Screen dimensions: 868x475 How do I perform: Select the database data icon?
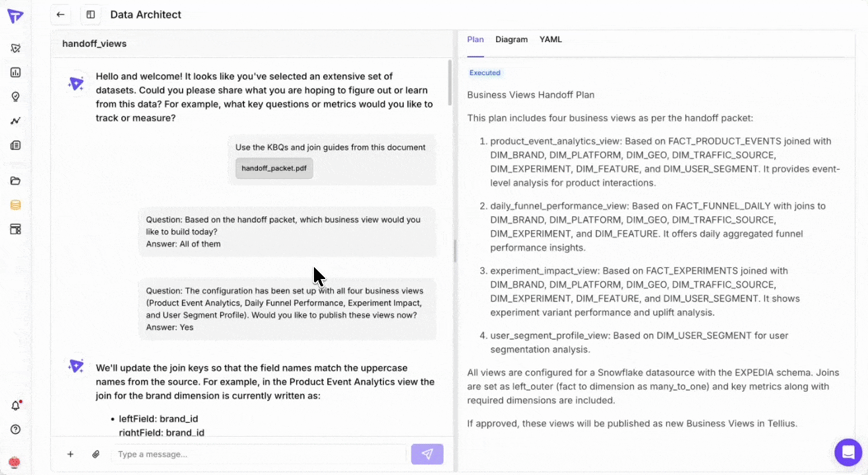coord(16,205)
